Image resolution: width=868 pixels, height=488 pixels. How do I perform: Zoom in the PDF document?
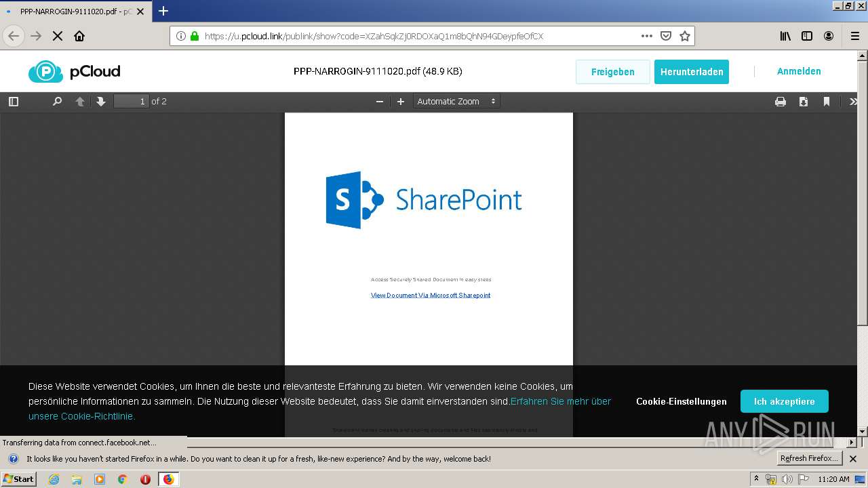[x=401, y=102]
